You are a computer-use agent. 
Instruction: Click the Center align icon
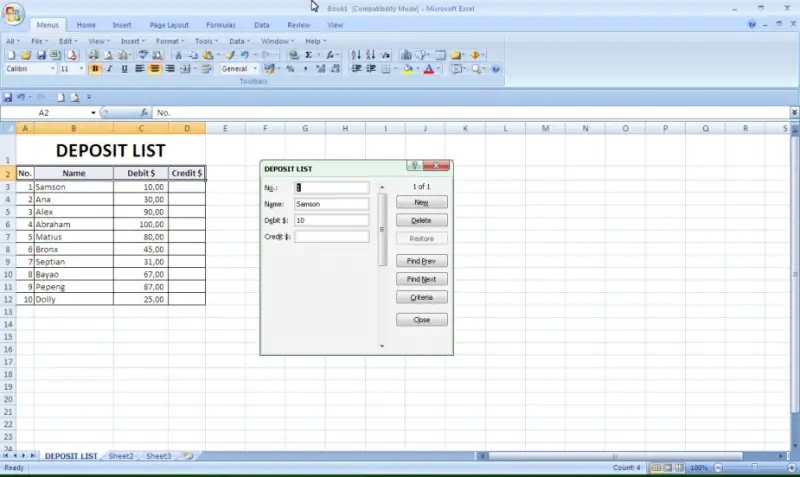pyautogui.click(x=155, y=69)
